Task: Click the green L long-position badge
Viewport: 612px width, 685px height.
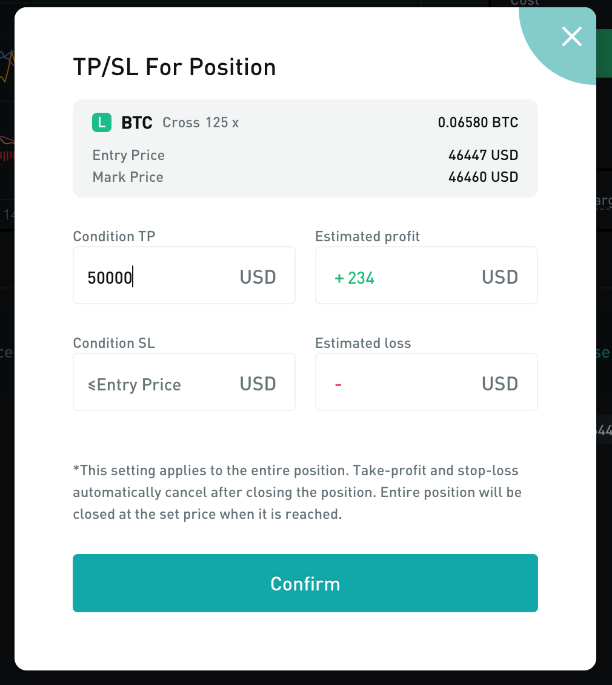Action: click(101, 123)
